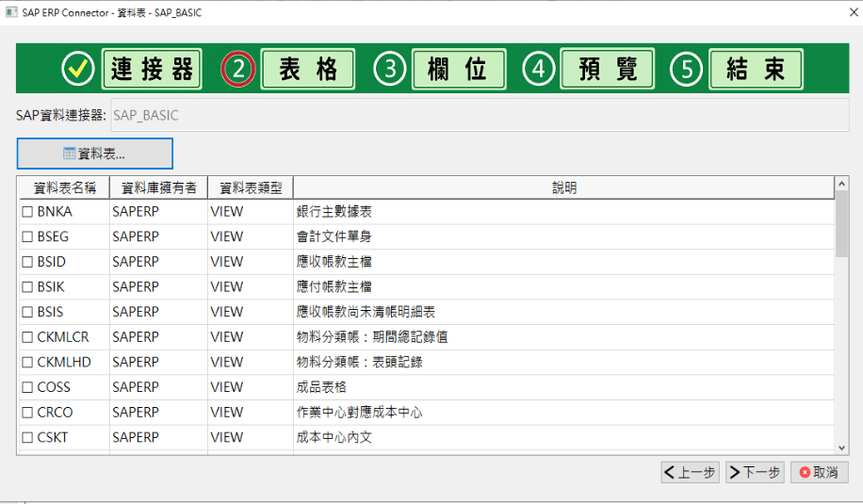Click the SAP ERP Connector title bar app icon
This screenshot has width=863, height=504.
(x=11, y=12)
